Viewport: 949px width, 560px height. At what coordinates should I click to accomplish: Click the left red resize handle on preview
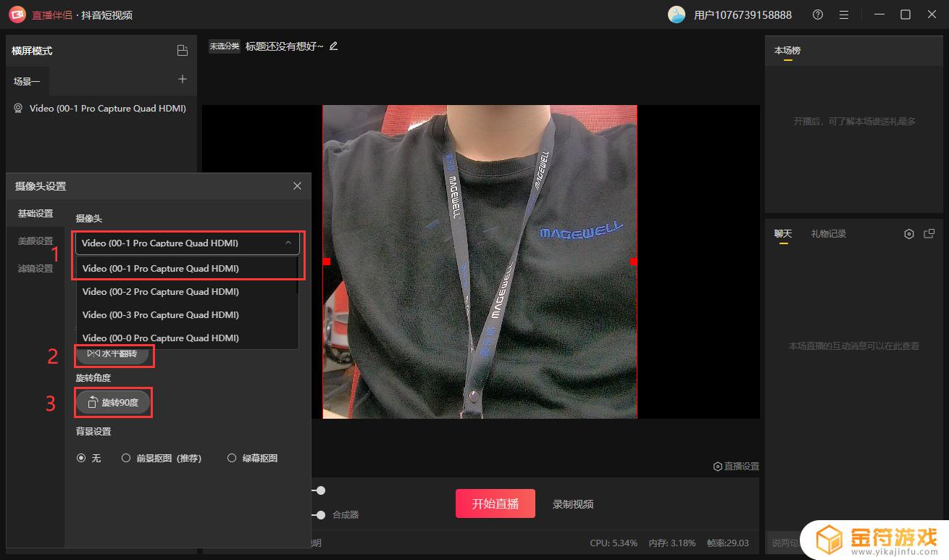[327, 262]
